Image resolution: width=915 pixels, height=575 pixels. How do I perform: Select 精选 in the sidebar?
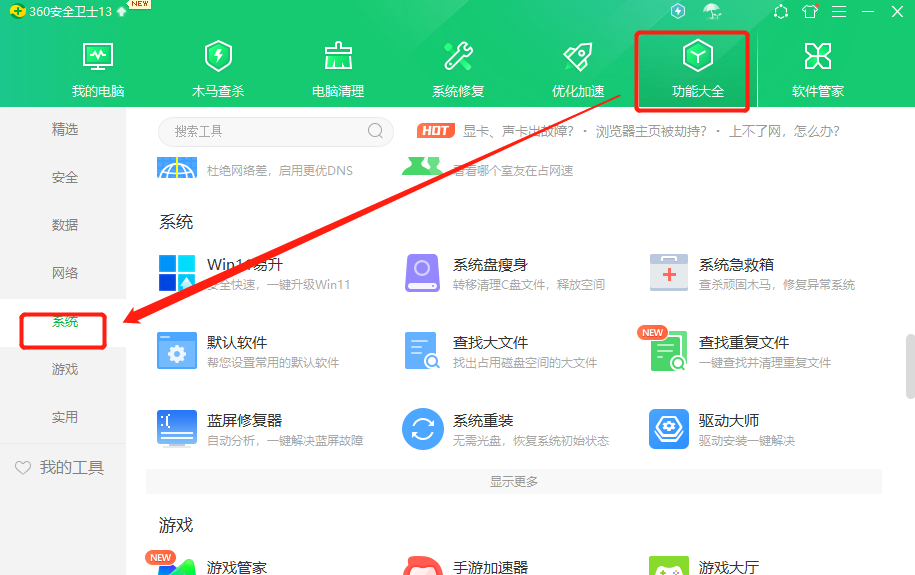65,129
